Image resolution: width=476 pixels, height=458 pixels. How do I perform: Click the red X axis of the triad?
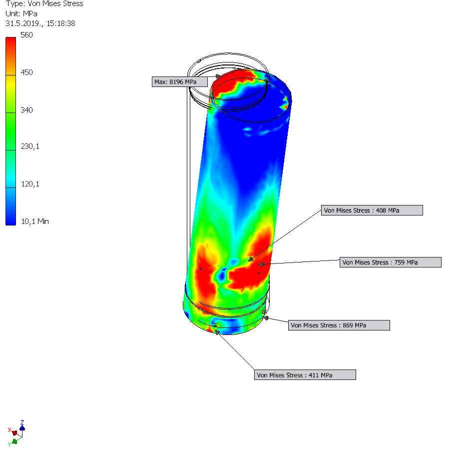coord(14,432)
